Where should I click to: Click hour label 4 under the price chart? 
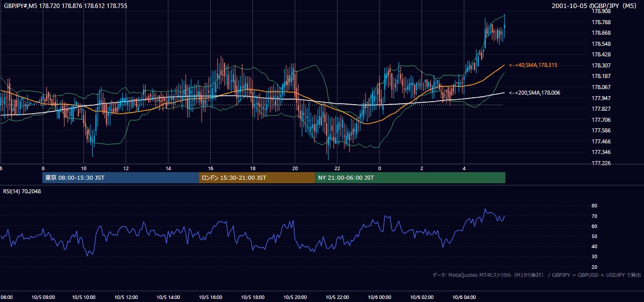(464, 169)
